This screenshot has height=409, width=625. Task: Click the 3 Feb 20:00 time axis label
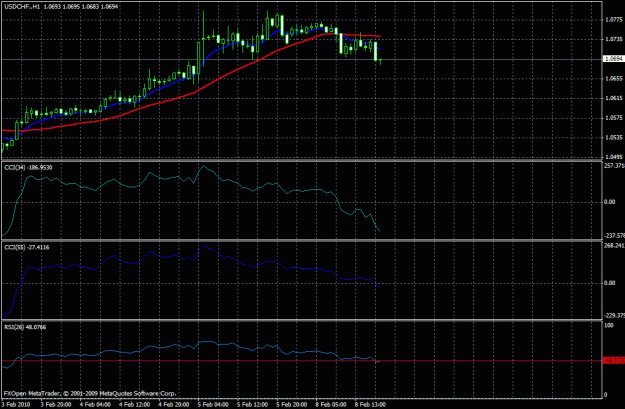tap(56, 405)
